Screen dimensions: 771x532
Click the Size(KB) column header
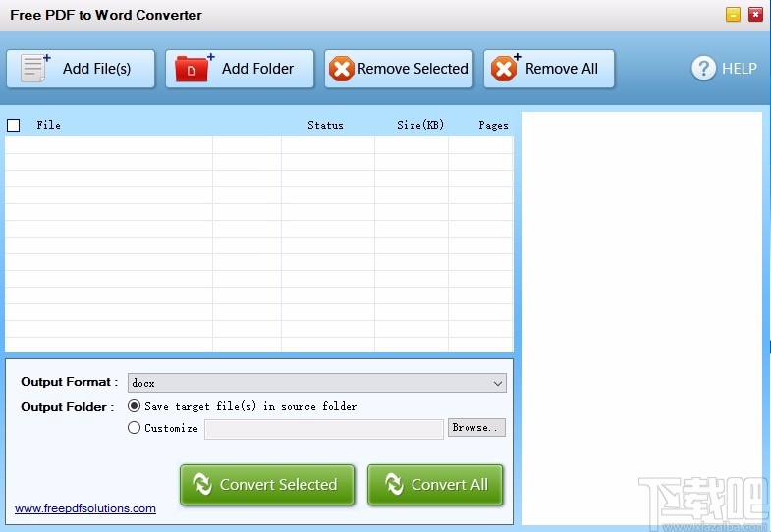coord(420,125)
